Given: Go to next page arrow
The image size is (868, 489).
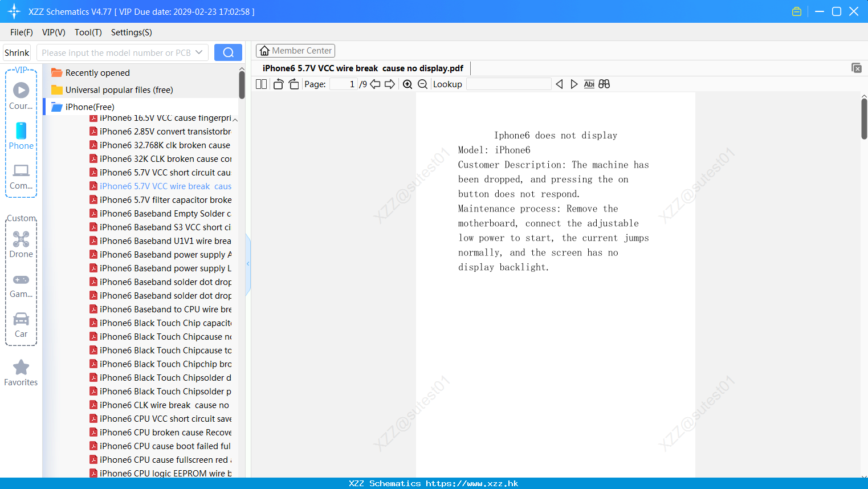Looking at the screenshot, I should pos(390,84).
